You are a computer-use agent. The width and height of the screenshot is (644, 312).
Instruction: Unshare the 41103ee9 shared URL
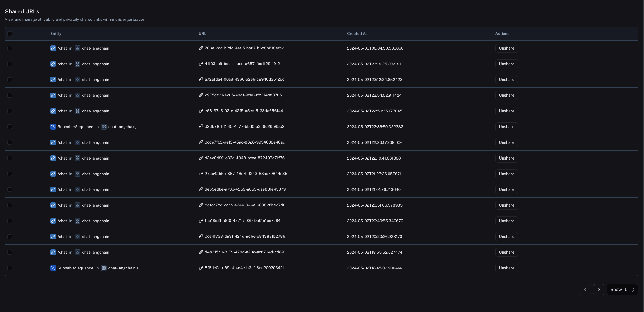(x=506, y=64)
